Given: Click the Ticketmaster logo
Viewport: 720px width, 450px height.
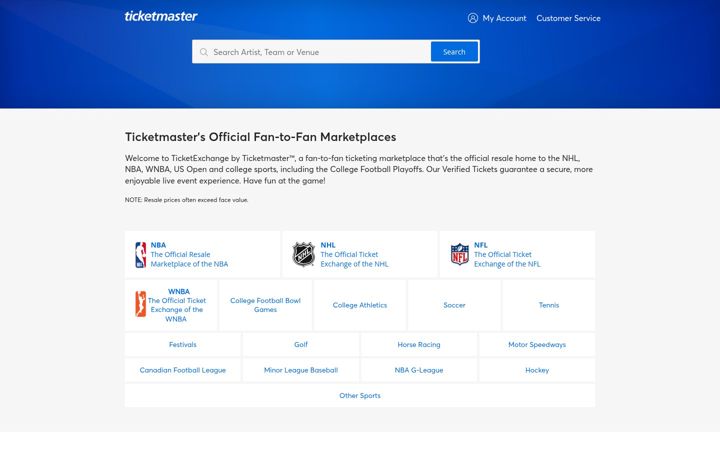Looking at the screenshot, I should coord(161,17).
